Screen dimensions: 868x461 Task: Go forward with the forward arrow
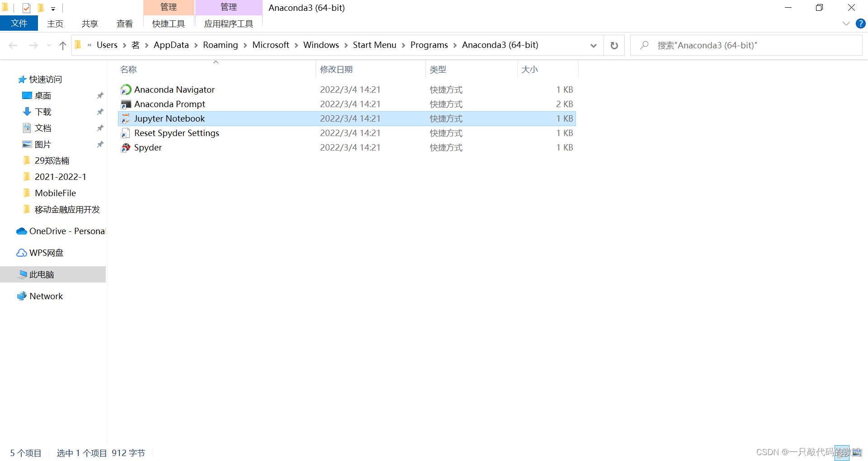click(x=33, y=45)
